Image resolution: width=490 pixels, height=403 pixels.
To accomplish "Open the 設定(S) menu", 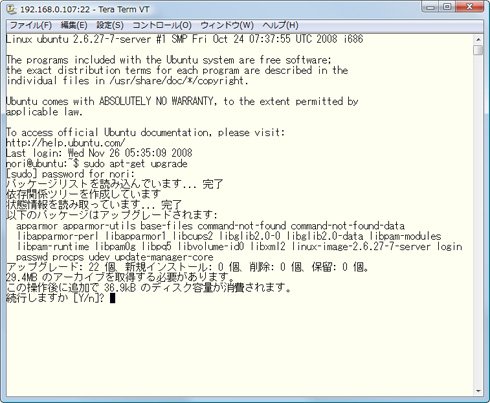I will click(110, 25).
